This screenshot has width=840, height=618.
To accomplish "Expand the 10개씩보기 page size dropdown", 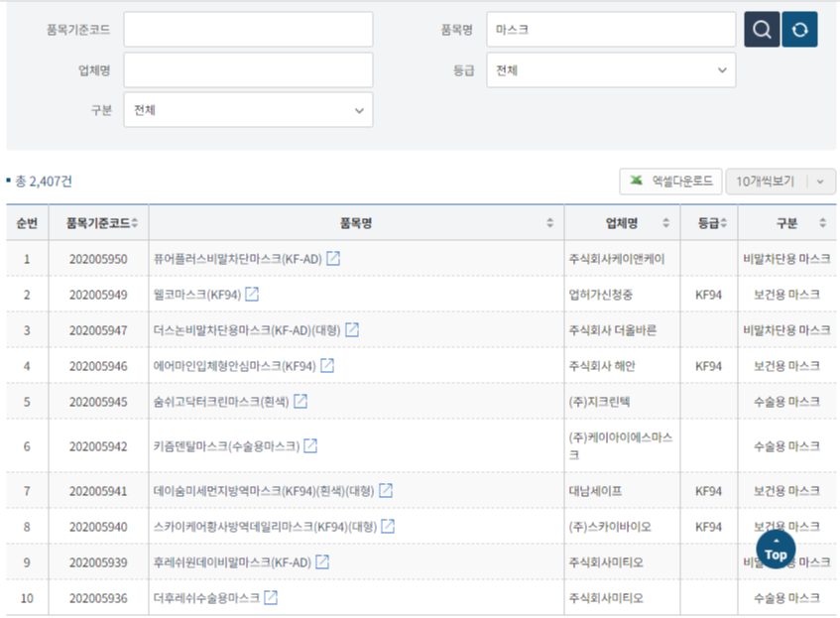I will tap(780, 182).
